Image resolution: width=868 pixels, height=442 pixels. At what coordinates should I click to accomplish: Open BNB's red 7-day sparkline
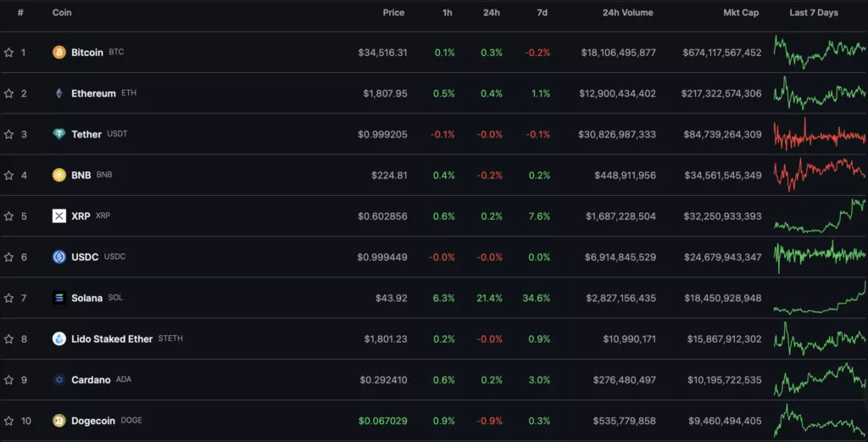[820, 175]
